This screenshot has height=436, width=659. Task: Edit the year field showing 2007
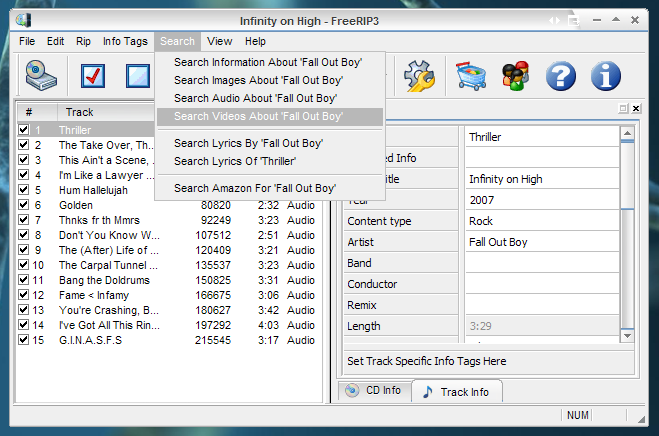(x=542, y=200)
